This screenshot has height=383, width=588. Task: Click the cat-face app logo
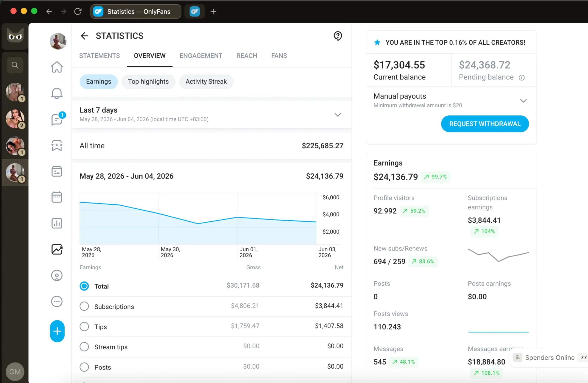pyautogui.click(x=15, y=36)
